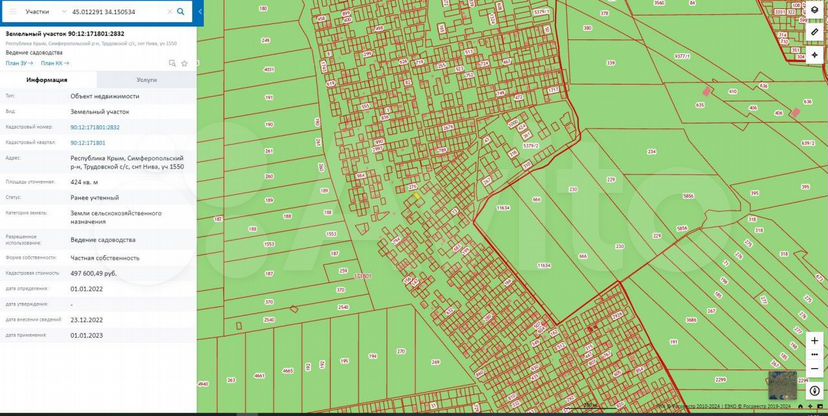Switch to the Услуги tab
828x416 pixels.
pyautogui.click(x=146, y=79)
